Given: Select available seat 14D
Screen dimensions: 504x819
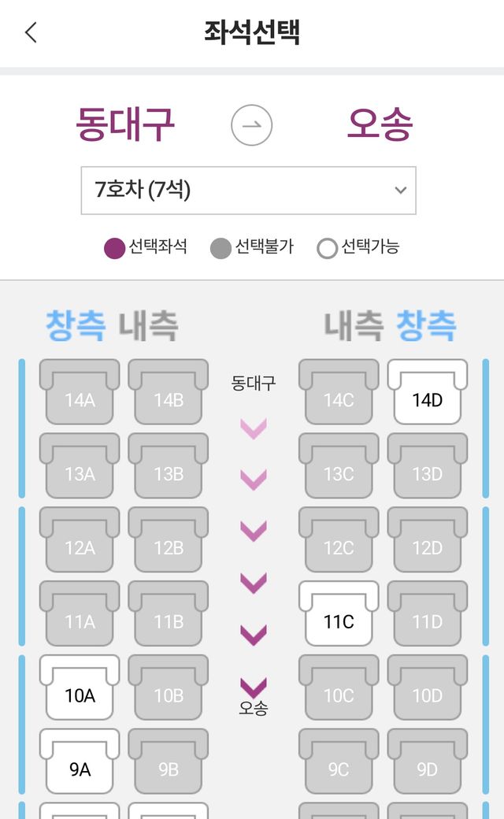Looking at the screenshot, I should (x=427, y=393).
